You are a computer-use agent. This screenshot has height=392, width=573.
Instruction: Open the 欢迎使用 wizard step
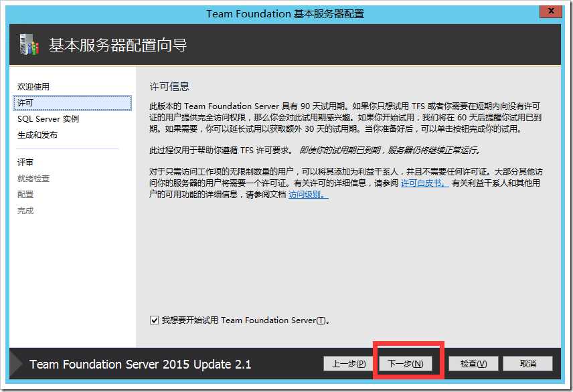(x=33, y=86)
